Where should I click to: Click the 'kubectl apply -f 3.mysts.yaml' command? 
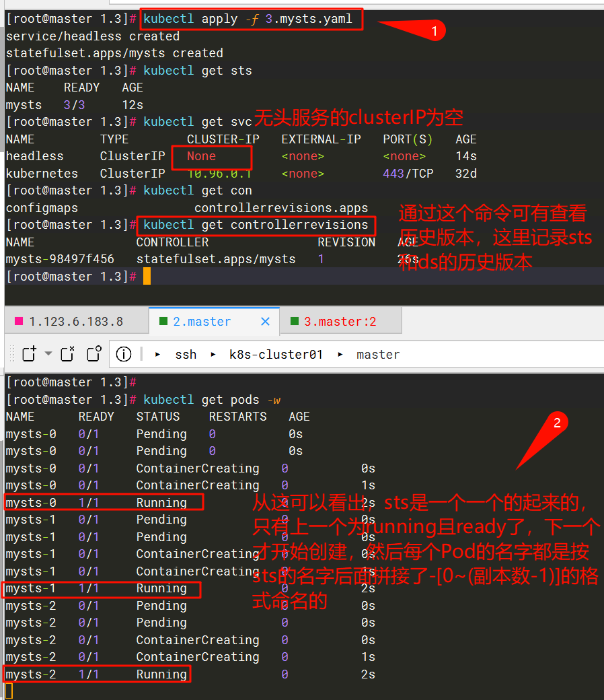click(x=248, y=20)
